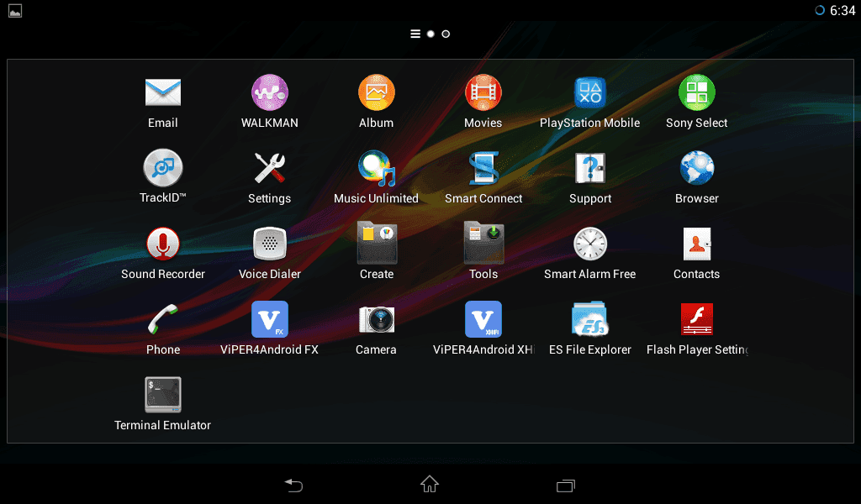Tap the Back navigation button
This screenshot has height=504, width=861.
click(x=293, y=485)
